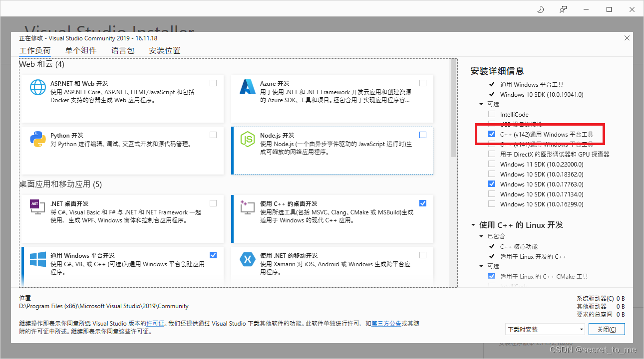This screenshot has height=359, width=644.
Task: Check 使用 .NET 的移动开发 workload
Action: [x=423, y=255]
